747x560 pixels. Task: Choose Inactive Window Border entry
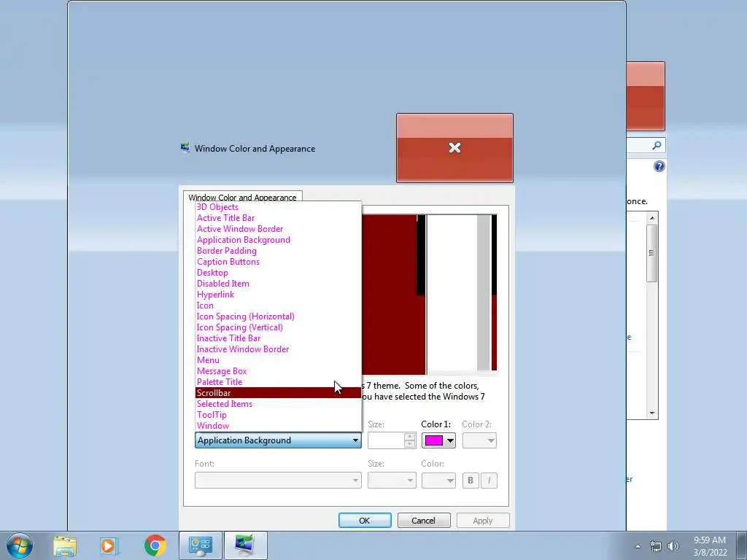click(x=278, y=349)
